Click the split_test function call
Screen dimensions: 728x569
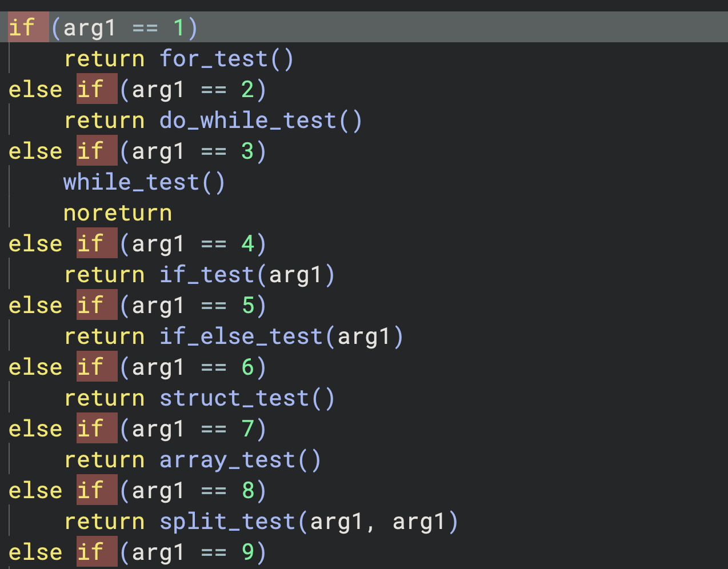[x=227, y=522]
